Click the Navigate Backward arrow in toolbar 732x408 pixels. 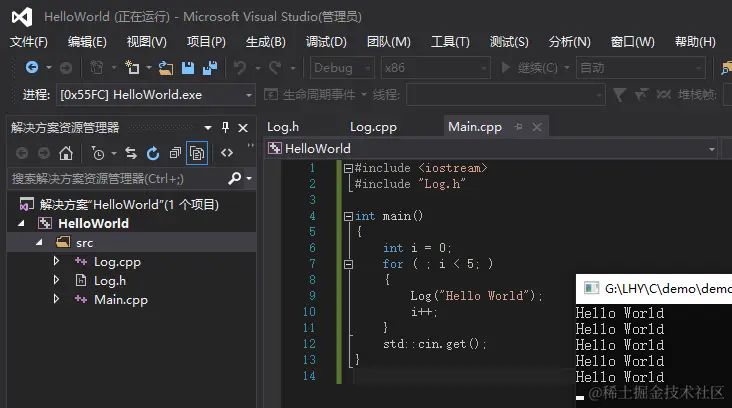[x=32, y=68]
